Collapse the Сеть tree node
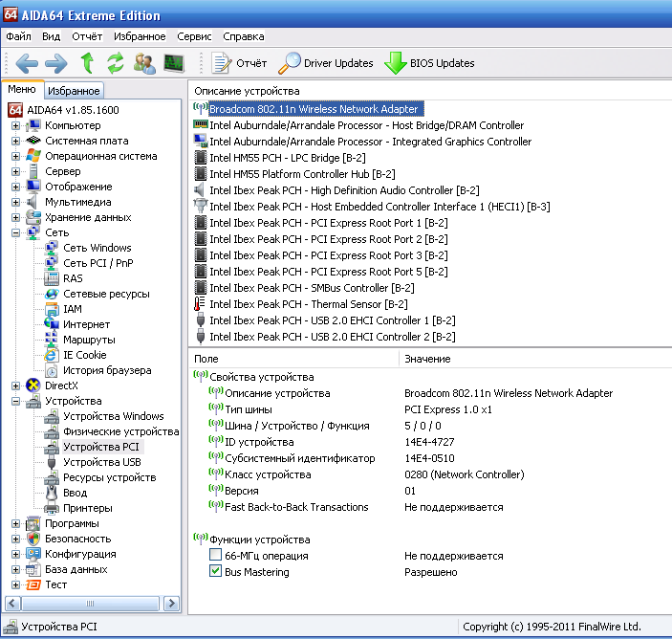The image size is (672, 639). [x=16, y=232]
